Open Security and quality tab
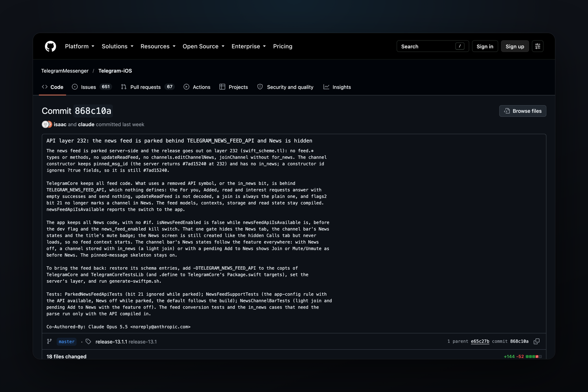The image size is (588, 392). (285, 87)
